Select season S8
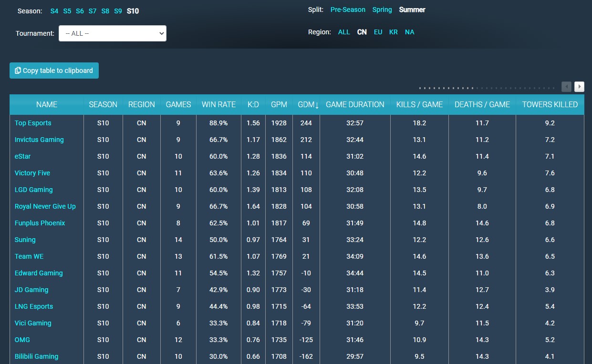592x364 pixels. coord(105,10)
